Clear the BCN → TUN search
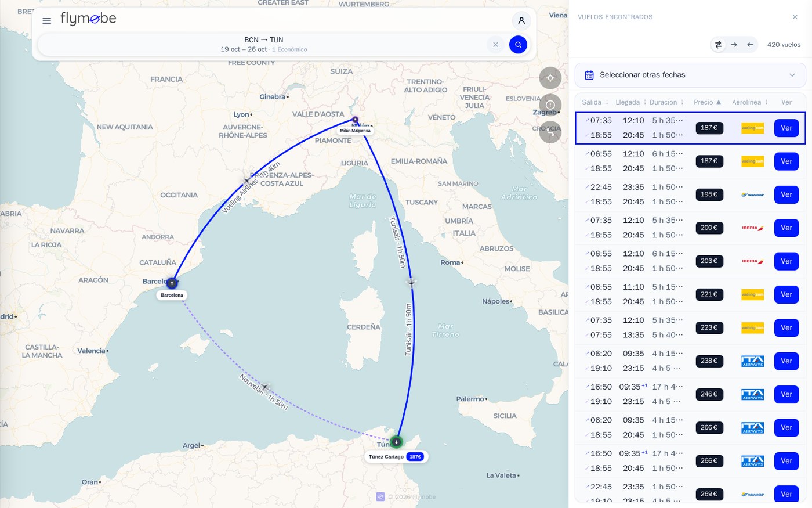Image resolution: width=812 pixels, height=508 pixels. (x=495, y=45)
